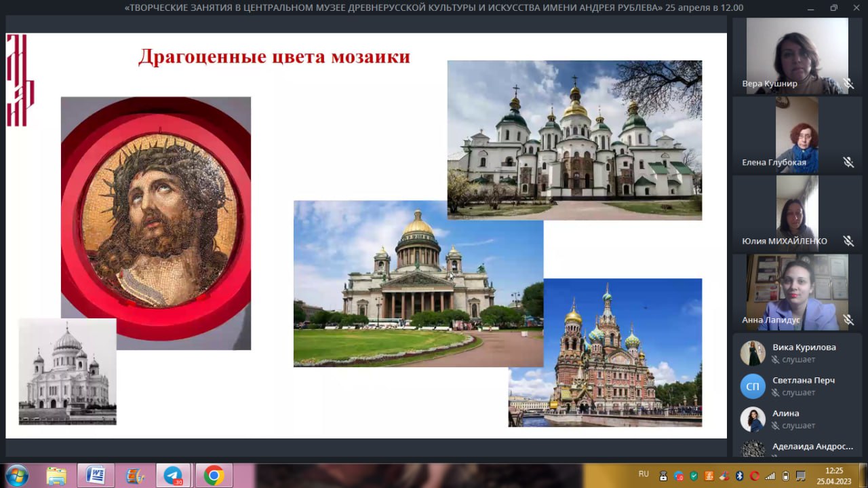Image resolution: width=868 pixels, height=488 pixels.
Task: Click muted microphone icon on Юлия МИХАЙЛЕНКО tile
Action: [848, 241]
